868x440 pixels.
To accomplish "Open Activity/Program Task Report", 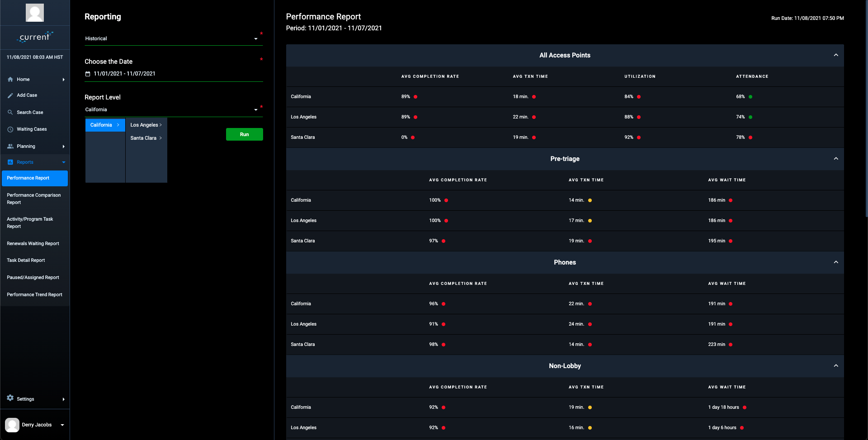I will [35, 223].
